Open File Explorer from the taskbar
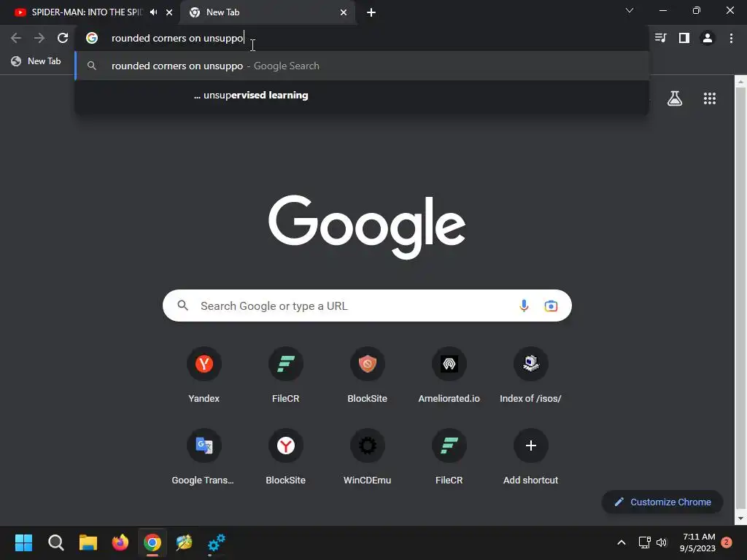The width and height of the screenshot is (747, 560). pyautogui.click(x=88, y=542)
